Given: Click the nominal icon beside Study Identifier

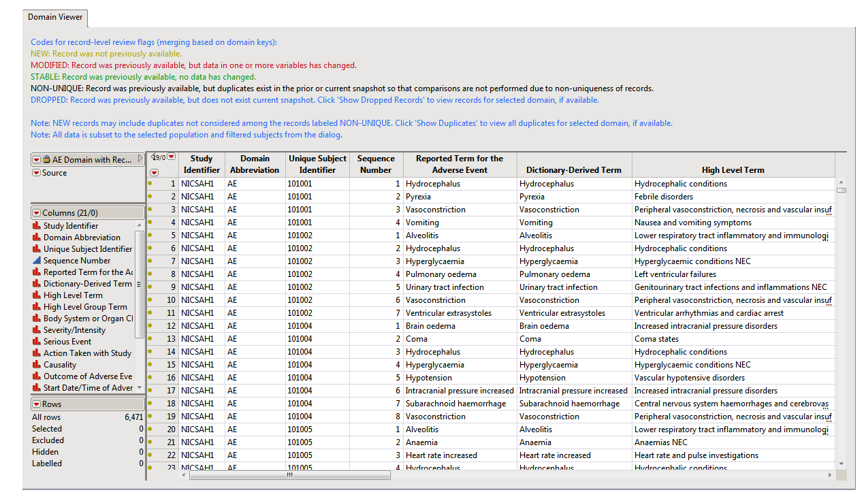Looking at the screenshot, I should [x=37, y=226].
